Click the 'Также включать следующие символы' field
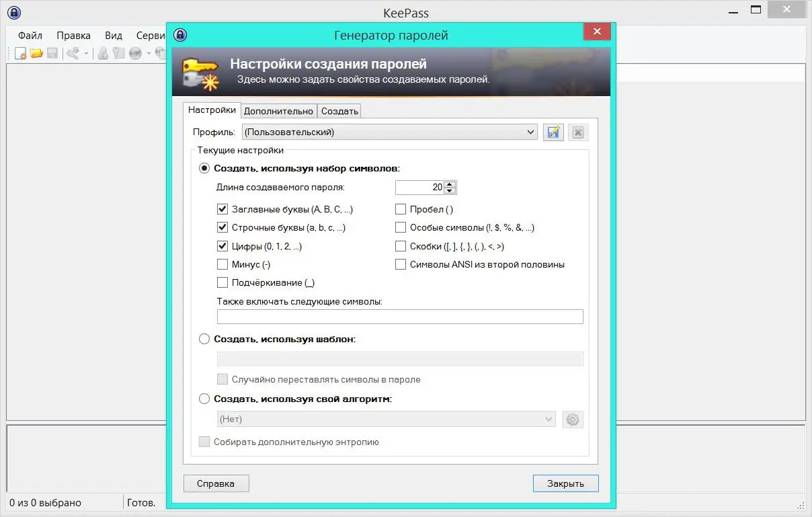Viewport: 812px width, 517px height. point(400,317)
